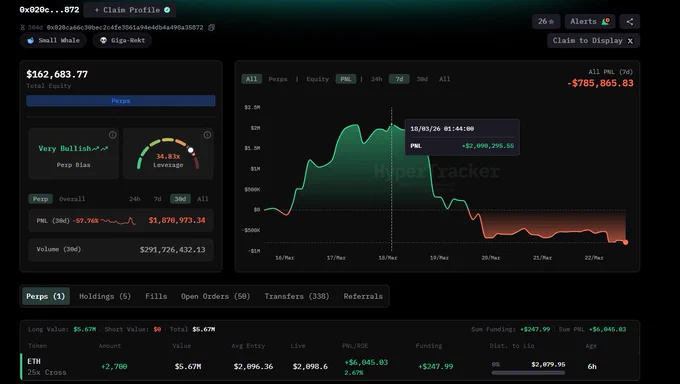Select 30d range in stats panel
Screen dimensions: 680x384
[180, 199]
